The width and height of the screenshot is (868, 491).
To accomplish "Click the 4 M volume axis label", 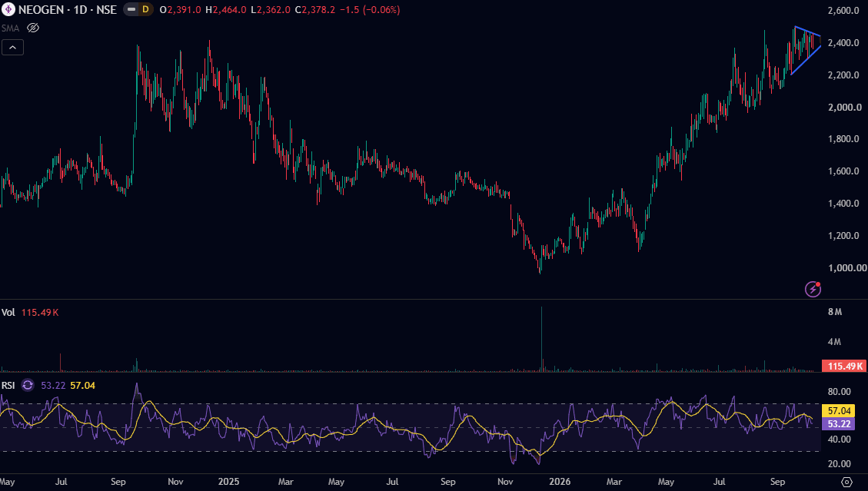I will tap(835, 341).
